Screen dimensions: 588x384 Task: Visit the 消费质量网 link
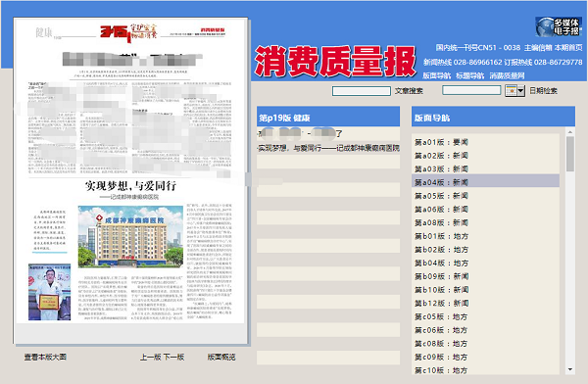tap(507, 75)
